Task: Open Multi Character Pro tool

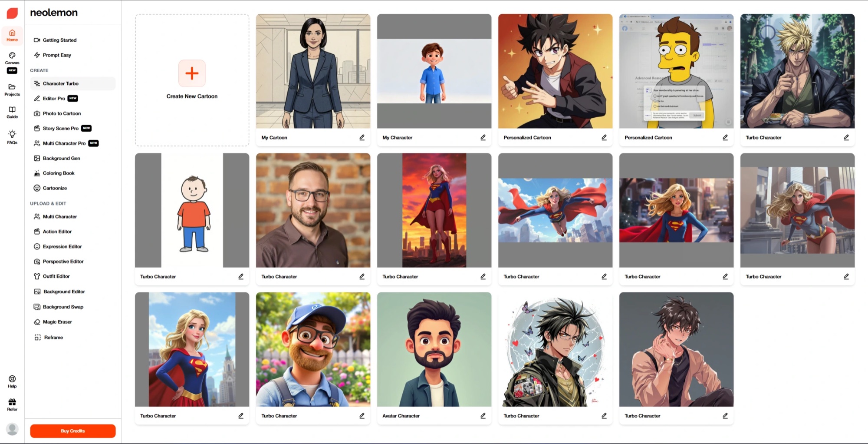Action: coord(72,143)
